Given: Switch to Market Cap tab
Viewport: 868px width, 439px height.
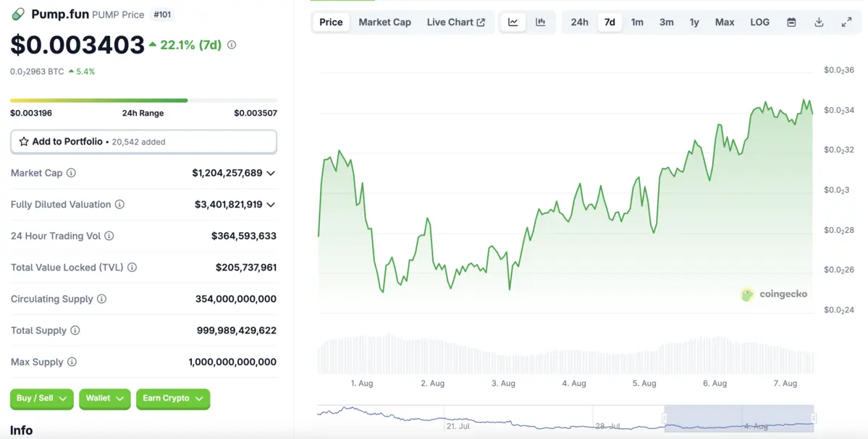Looking at the screenshot, I should [384, 22].
